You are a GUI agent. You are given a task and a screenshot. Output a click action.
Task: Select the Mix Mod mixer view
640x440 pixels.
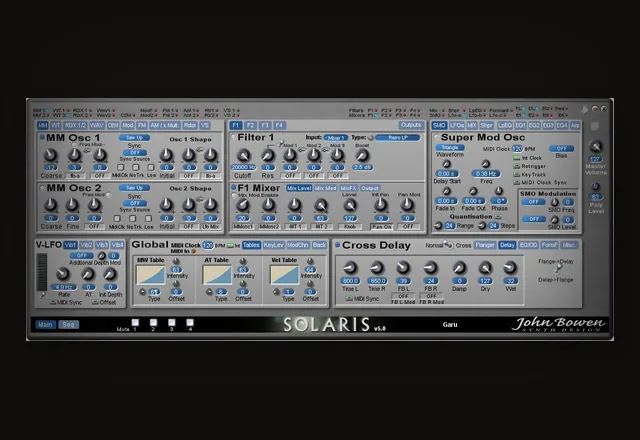(325, 188)
